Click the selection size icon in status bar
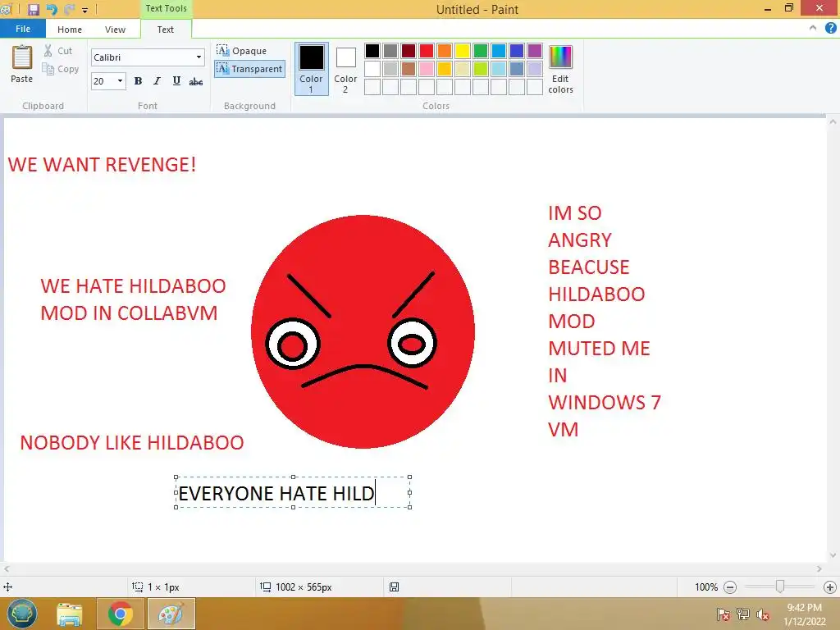Screen dimensions: 840x630 pos(138,587)
